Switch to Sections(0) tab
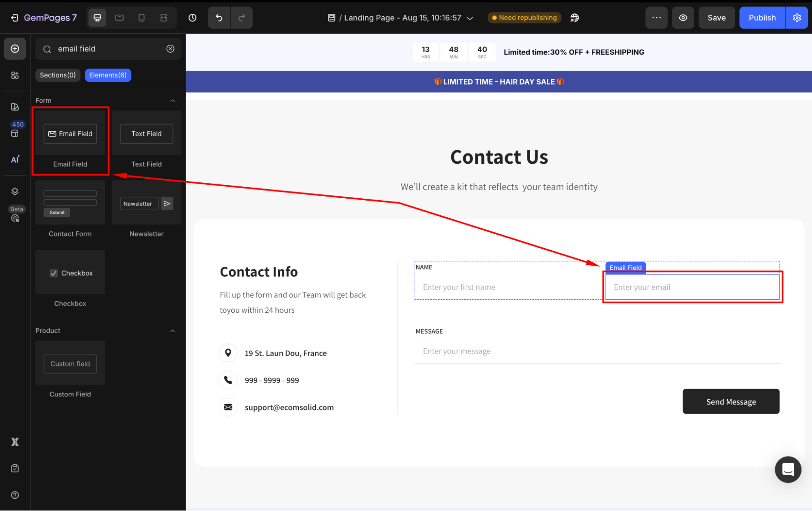This screenshot has height=511, width=812. coord(58,75)
